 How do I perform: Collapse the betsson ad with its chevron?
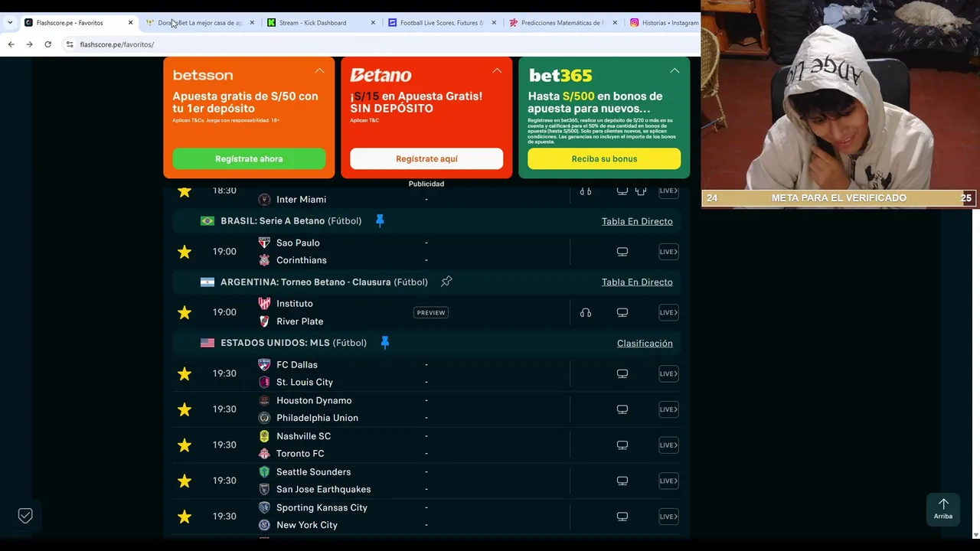click(x=319, y=70)
